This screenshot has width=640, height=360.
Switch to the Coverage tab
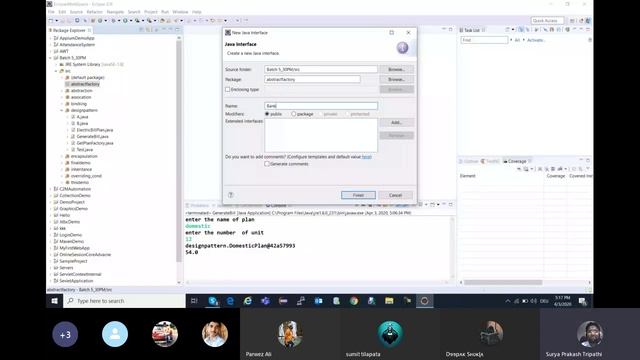517,161
